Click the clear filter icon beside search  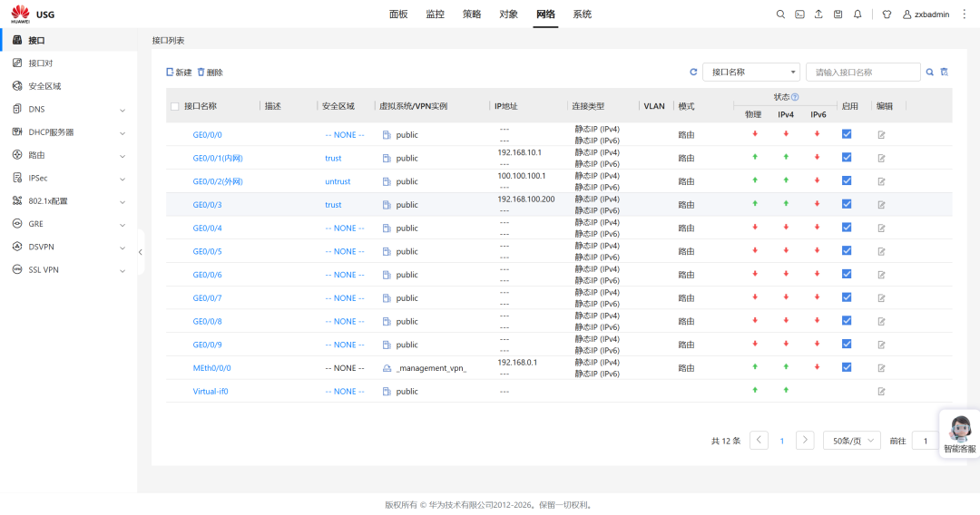point(945,72)
